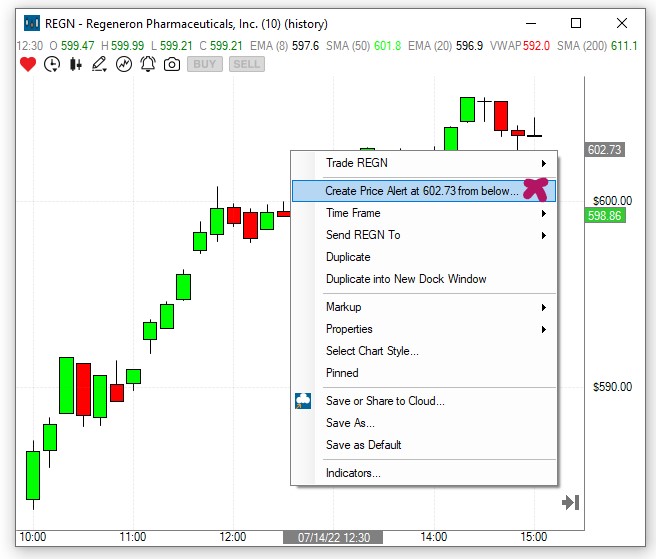Screen dimensions: 656x559
Task: Open the time frame clock icon
Action: [51, 64]
